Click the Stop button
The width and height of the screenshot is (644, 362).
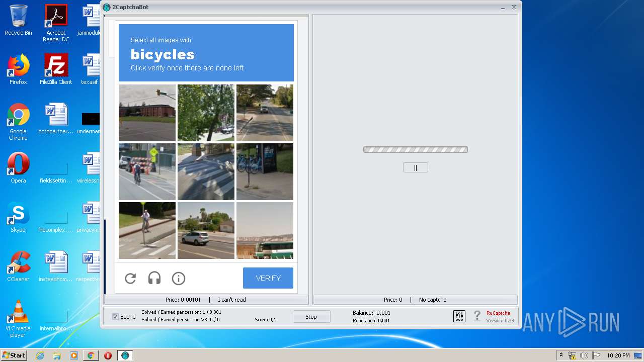(x=311, y=317)
